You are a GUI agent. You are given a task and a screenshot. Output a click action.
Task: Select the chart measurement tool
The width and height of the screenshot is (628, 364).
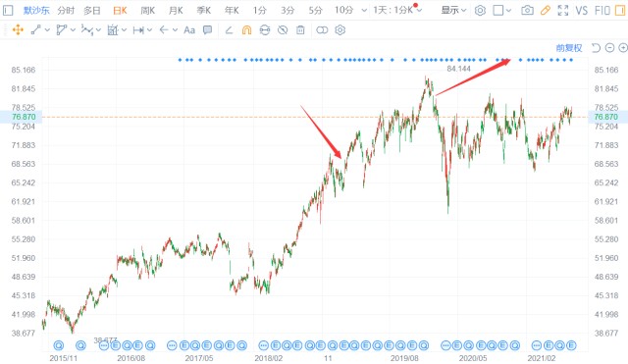tap(113, 29)
